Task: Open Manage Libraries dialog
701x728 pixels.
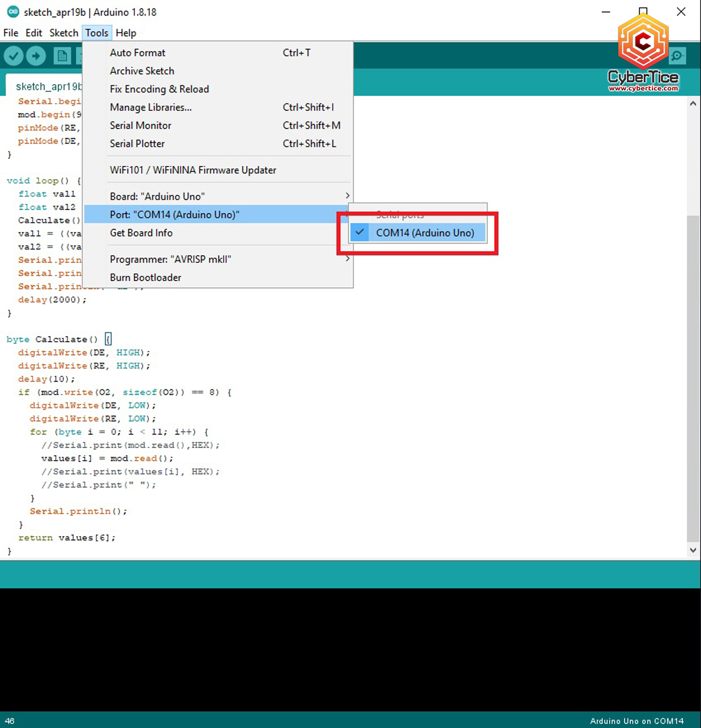Action: (x=150, y=107)
